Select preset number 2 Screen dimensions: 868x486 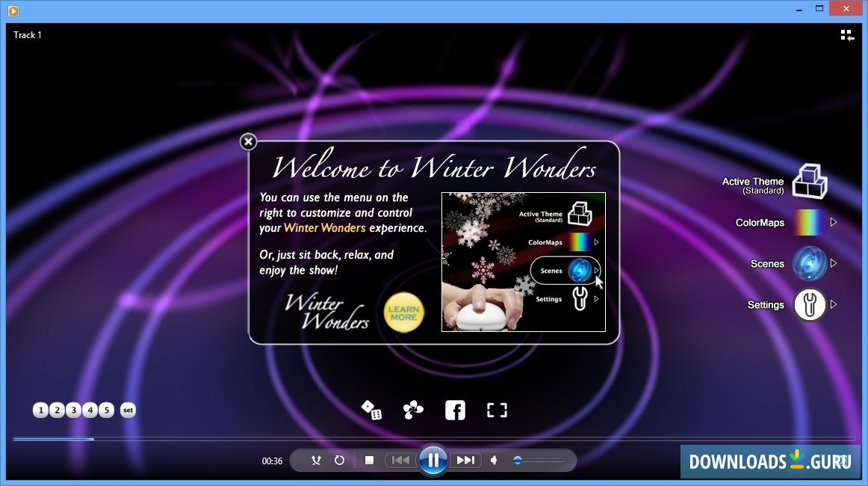coord(57,410)
